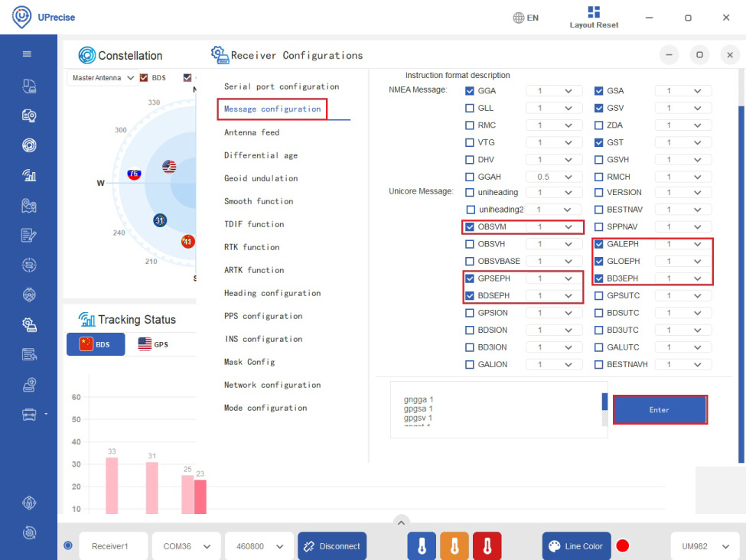Click the red line color swatch
This screenshot has width=746, height=560.
[623, 546]
